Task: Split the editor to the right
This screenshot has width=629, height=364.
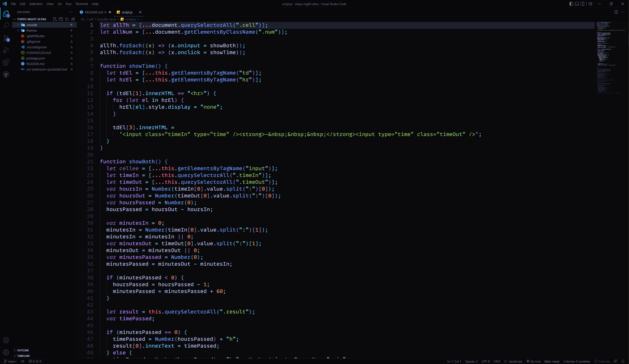Action: click(x=616, y=12)
